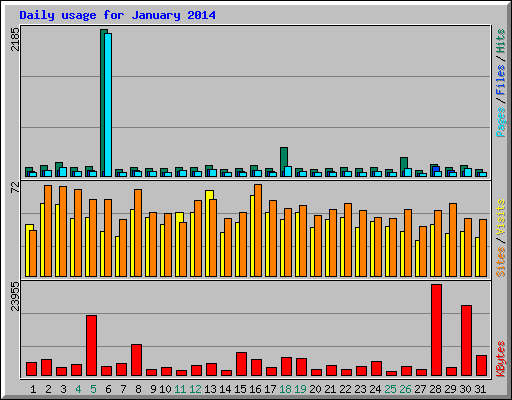
Task: Click the KBytes legend label
Action: 501,359
